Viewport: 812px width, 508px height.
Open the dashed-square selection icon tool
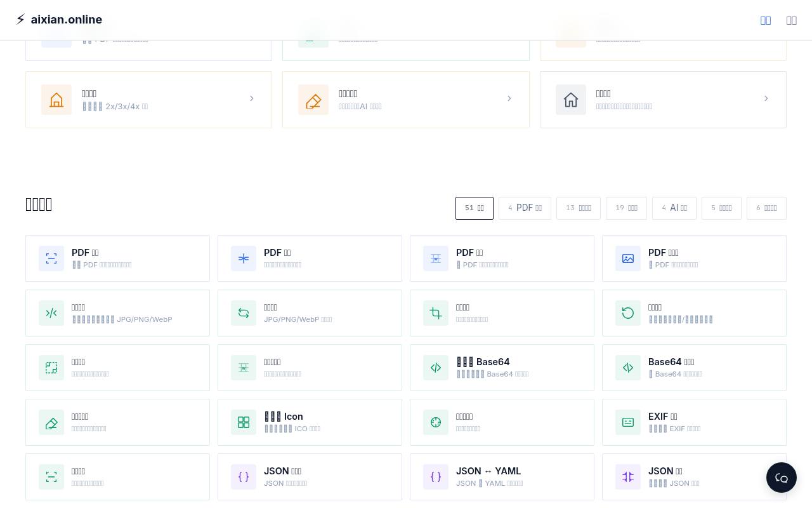point(117,368)
